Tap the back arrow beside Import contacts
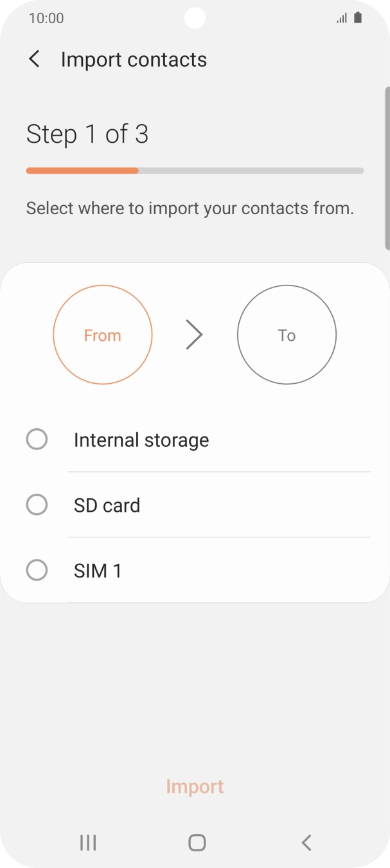Viewport: 390px width, 868px height. click(x=35, y=60)
